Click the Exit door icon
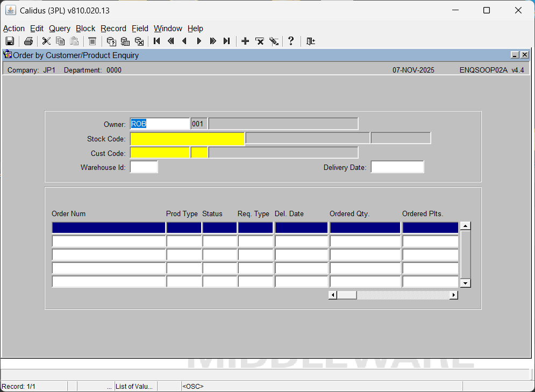Screen dimensions: 535x392 click(310, 41)
